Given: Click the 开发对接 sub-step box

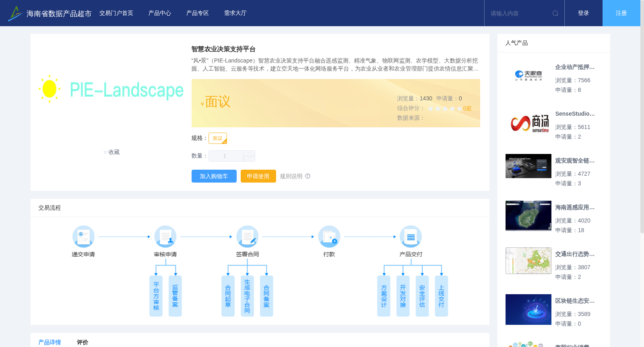Looking at the screenshot, I should tap(403, 296).
